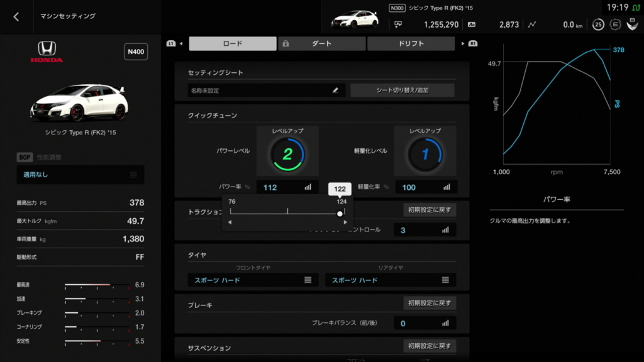Go back with the left chevron arrow
This screenshot has width=644, height=362.
click(x=16, y=17)
